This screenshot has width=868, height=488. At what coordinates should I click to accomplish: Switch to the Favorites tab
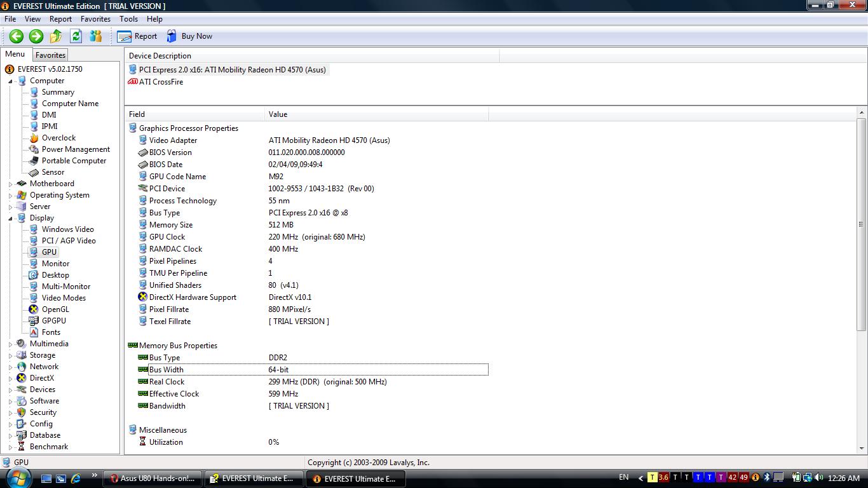[x=50, y=55]
